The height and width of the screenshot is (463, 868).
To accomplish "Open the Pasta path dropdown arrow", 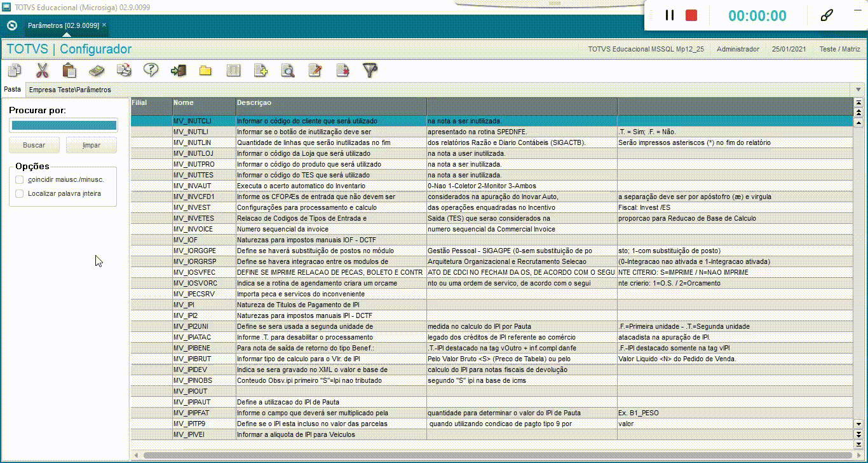I will pyautogui.click(x=858, y=90).
